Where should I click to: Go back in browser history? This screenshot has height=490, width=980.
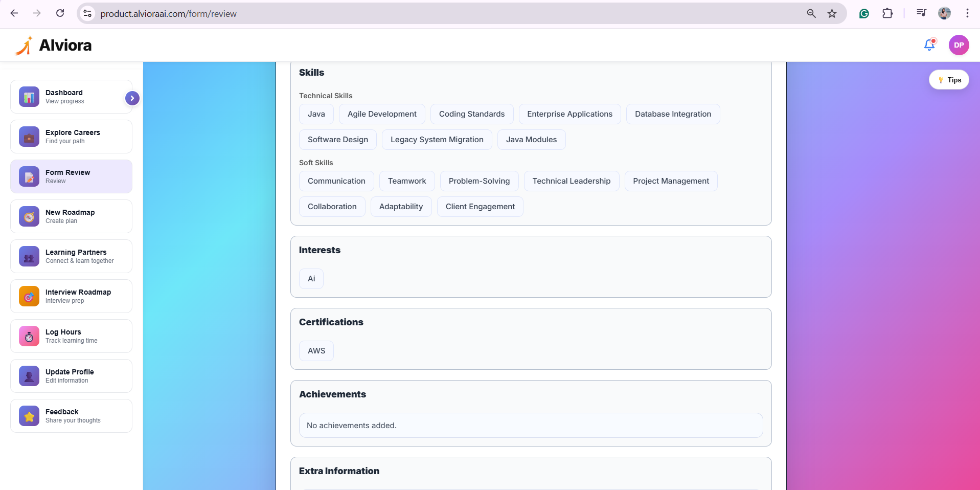[14, 13]
